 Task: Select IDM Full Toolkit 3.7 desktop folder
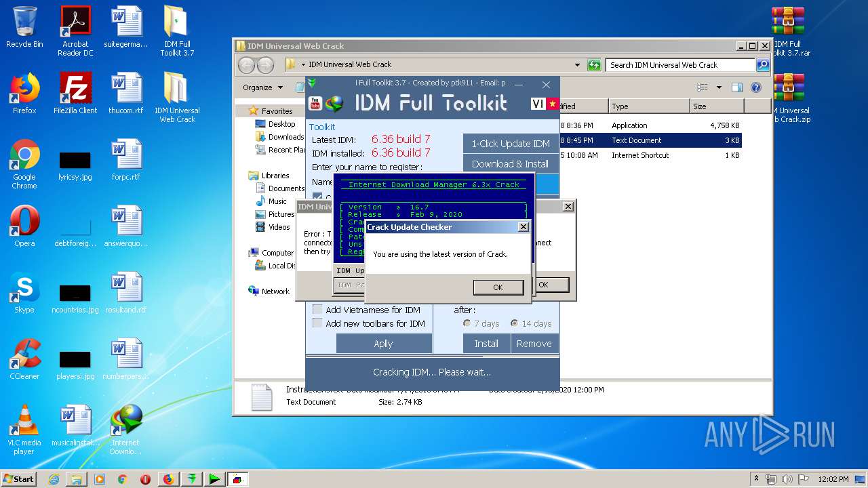[177, 31]
